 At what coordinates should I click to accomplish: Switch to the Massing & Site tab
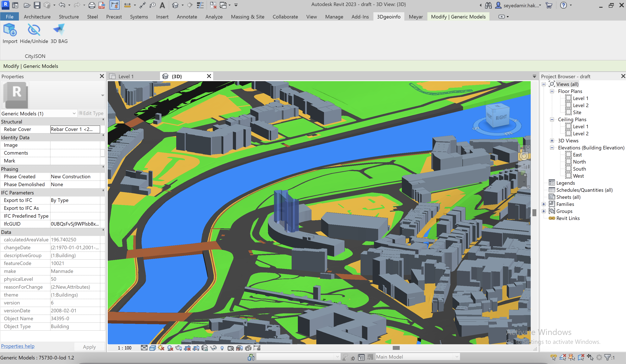247,17
